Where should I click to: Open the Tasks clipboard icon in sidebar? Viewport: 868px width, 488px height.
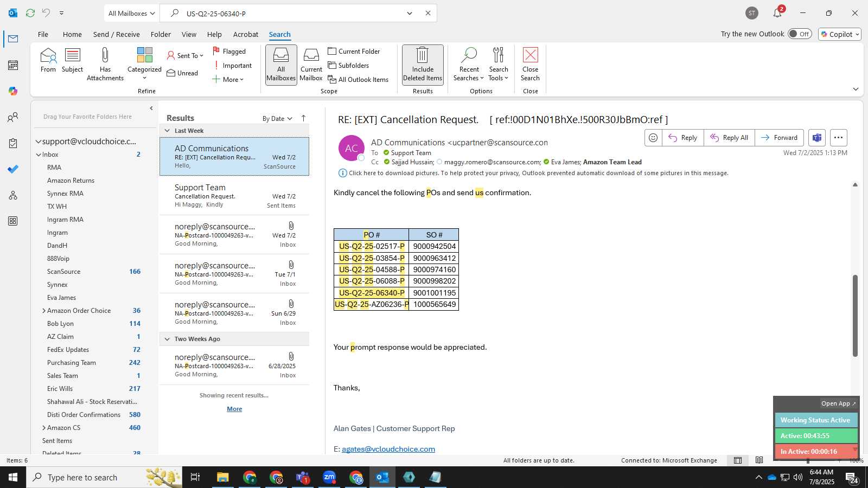[x=13, y=143]
